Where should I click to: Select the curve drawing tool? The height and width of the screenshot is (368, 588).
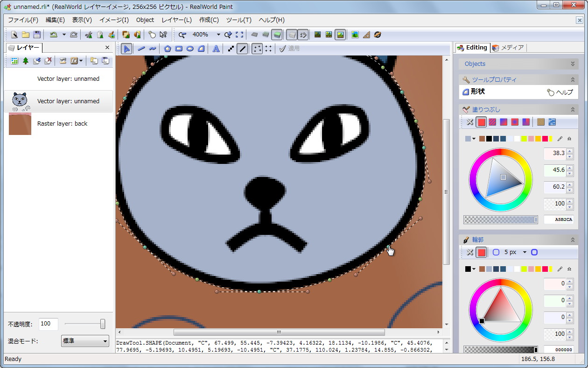[152, 49]
